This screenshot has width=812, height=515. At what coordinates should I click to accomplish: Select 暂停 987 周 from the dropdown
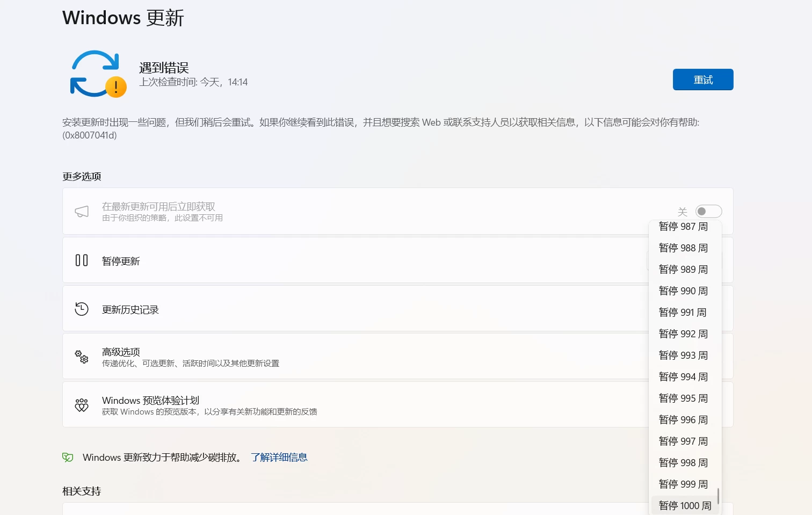(683, 227)
